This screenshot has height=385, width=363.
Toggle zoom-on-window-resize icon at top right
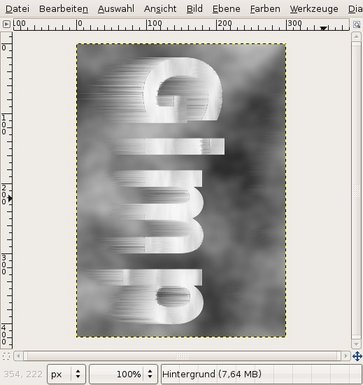pos(357,24)
